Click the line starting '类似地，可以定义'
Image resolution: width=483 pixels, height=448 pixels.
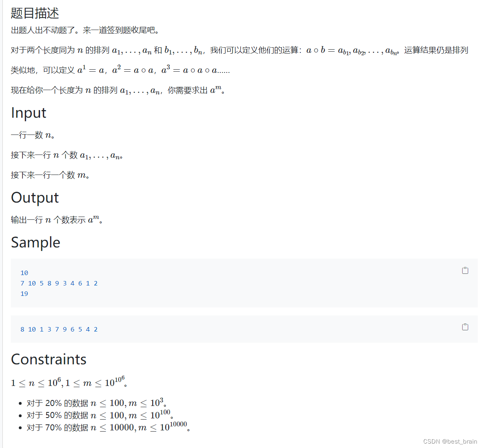pyautogui.click(x=121, y=70)
